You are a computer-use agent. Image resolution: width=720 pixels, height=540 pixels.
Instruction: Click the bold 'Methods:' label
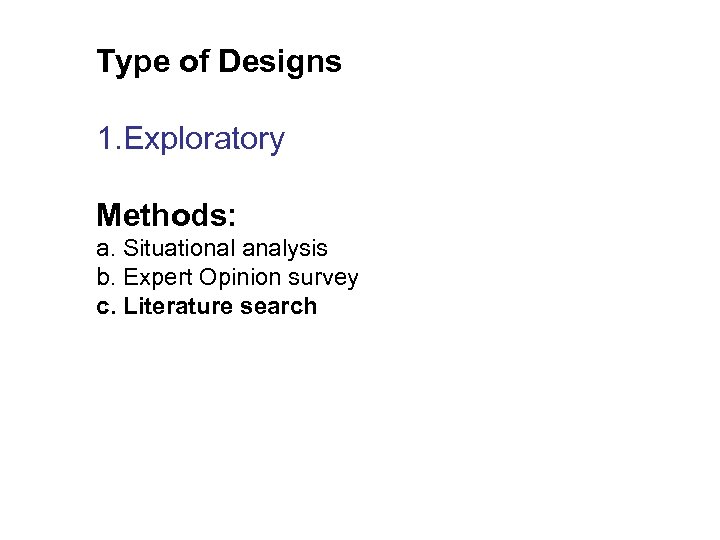tap(166, 214)
